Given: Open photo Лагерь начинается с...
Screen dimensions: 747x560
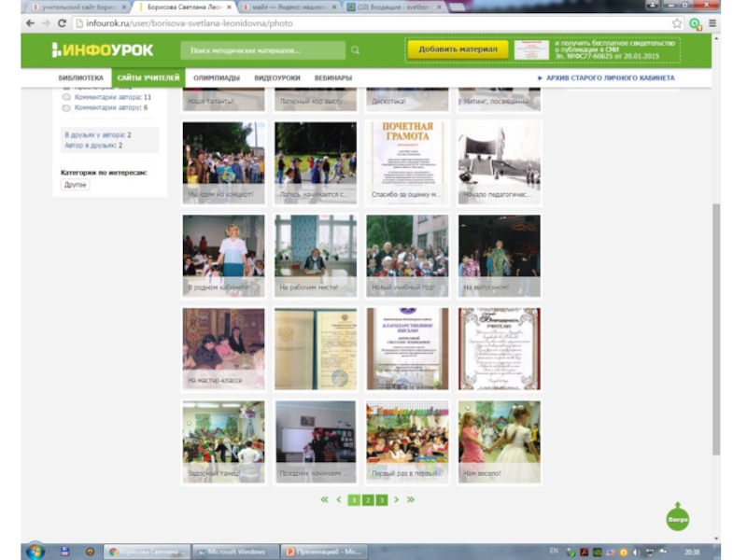Looking at the screenshot, I should point(316,162).
